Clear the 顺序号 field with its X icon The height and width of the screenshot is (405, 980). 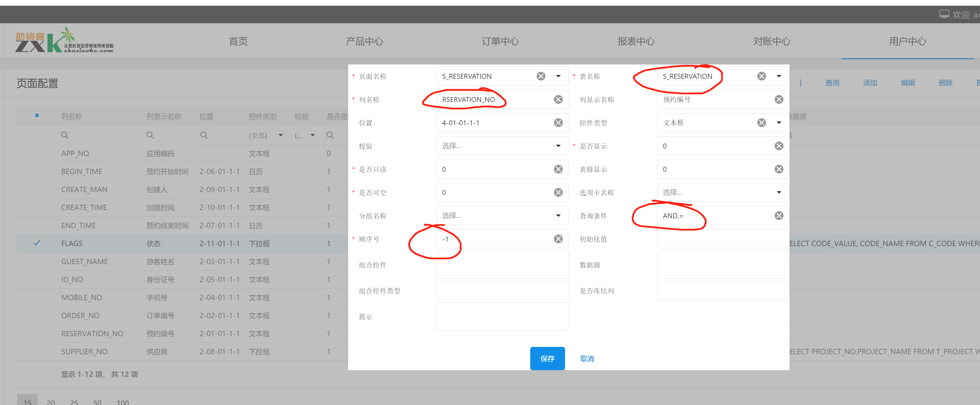(558, 239)
